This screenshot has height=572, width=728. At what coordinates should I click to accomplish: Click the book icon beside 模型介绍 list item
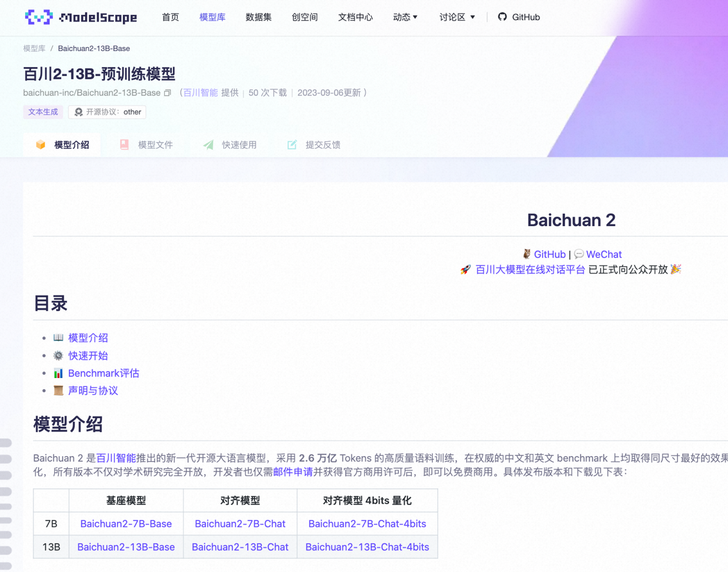(x=58, y=338)
